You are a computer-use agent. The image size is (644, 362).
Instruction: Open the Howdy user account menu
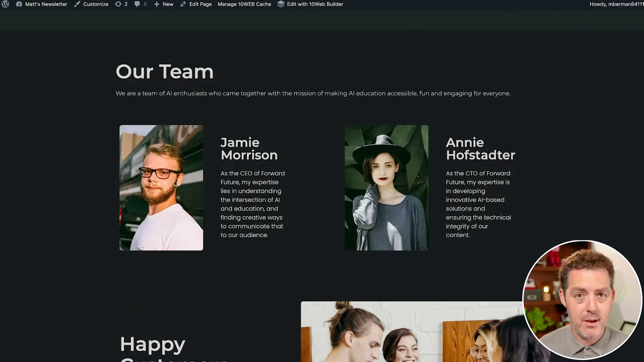point(616,4)
